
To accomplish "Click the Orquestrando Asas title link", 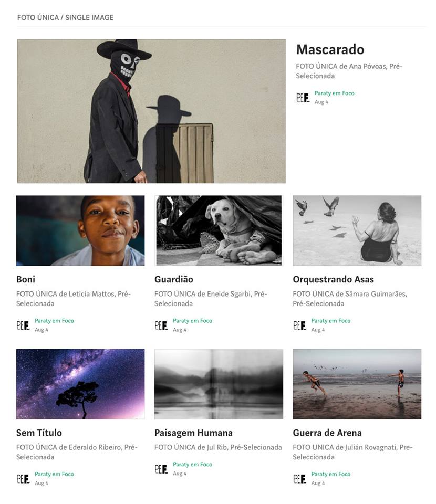I will pyautogui.click(x=333, y=279).
